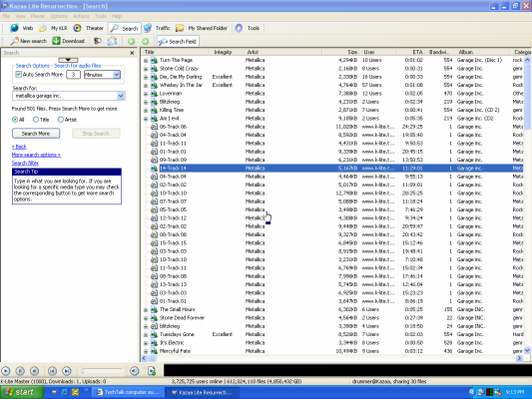Open My Shared Folder
The image size is (532, 399).
202,28
